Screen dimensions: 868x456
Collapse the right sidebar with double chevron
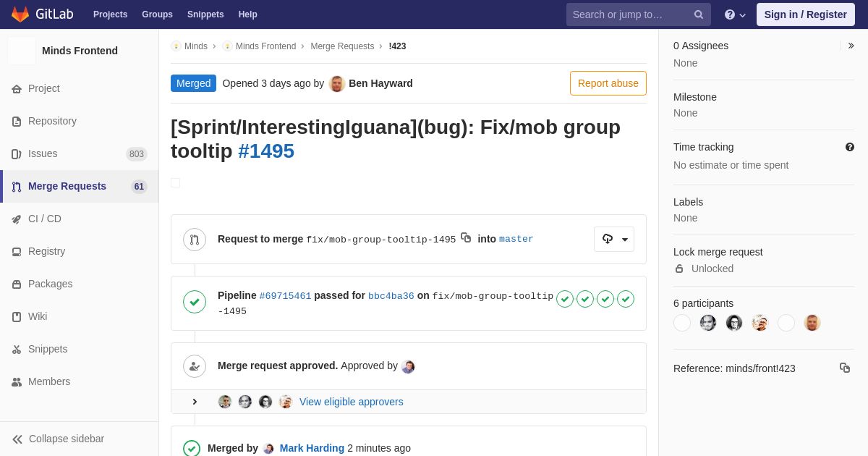coord(851,46)
